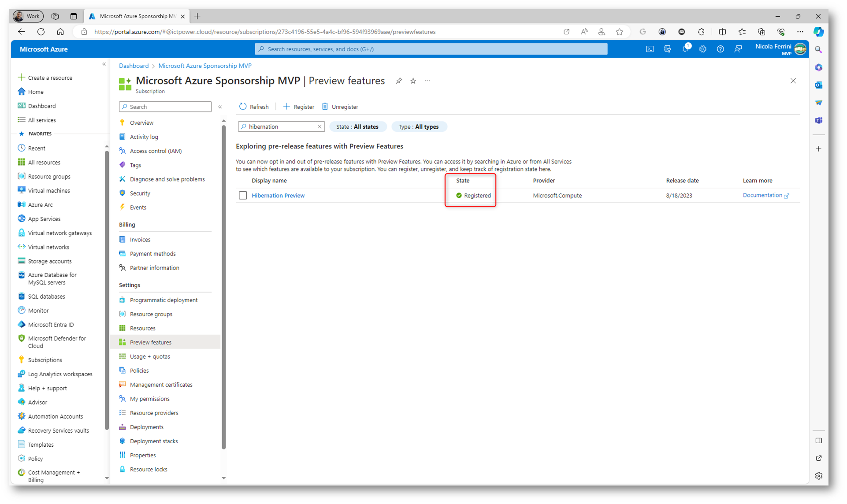The height and width of the screenshot is (504, 847).
Task: Click browser Back arrow
Action: click(x=21, y=32)
